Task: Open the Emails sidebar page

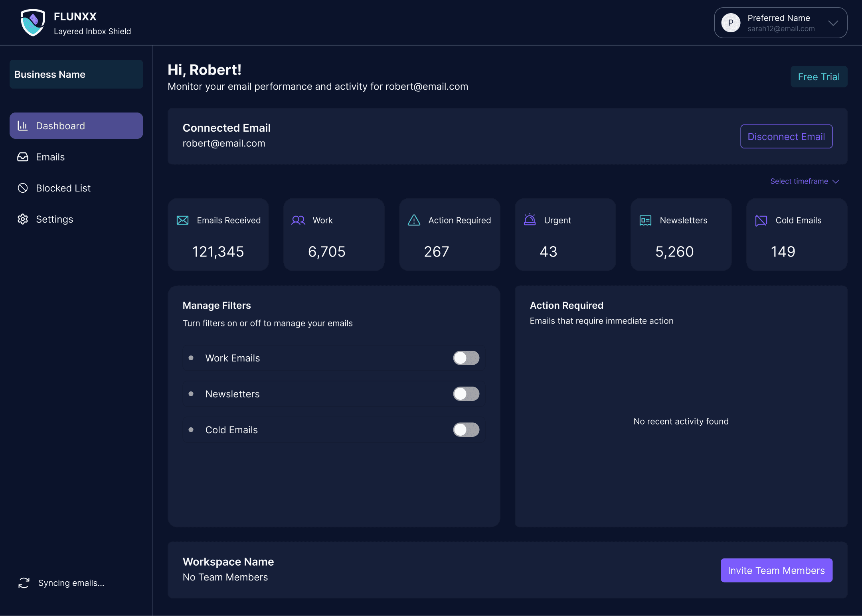Action: (50, 157)
